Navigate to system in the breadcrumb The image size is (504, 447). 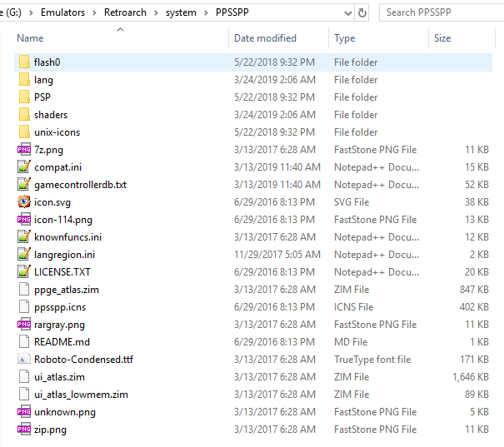[181, 12]
